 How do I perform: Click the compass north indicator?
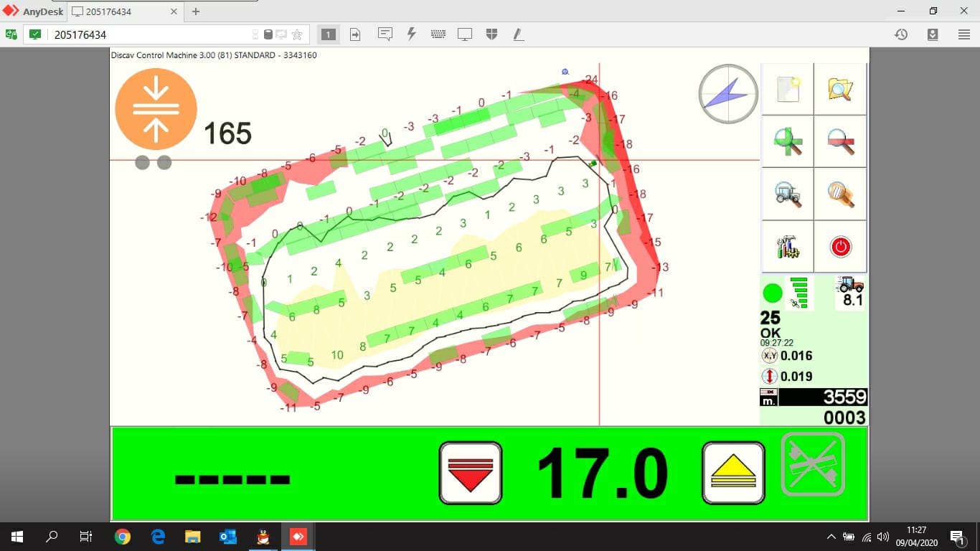pyautogui.click(x=728, y=94)
